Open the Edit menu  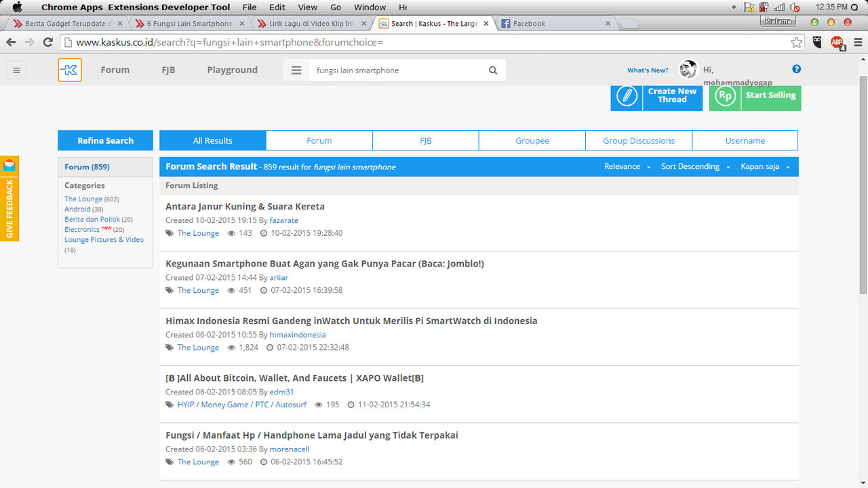click(277, 7)
